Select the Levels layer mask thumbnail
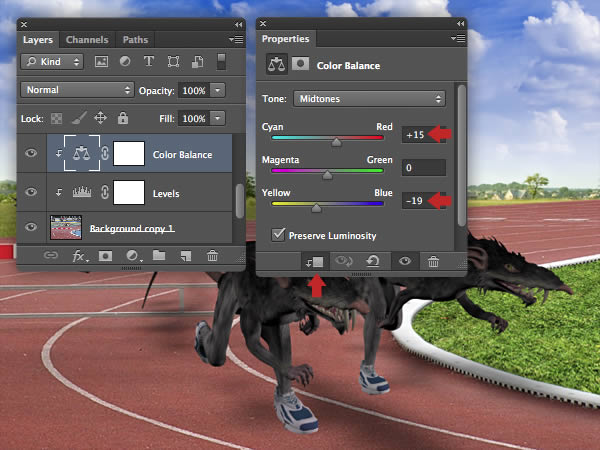Viewport: 600px width, 450px height. [x=129, y=192]
